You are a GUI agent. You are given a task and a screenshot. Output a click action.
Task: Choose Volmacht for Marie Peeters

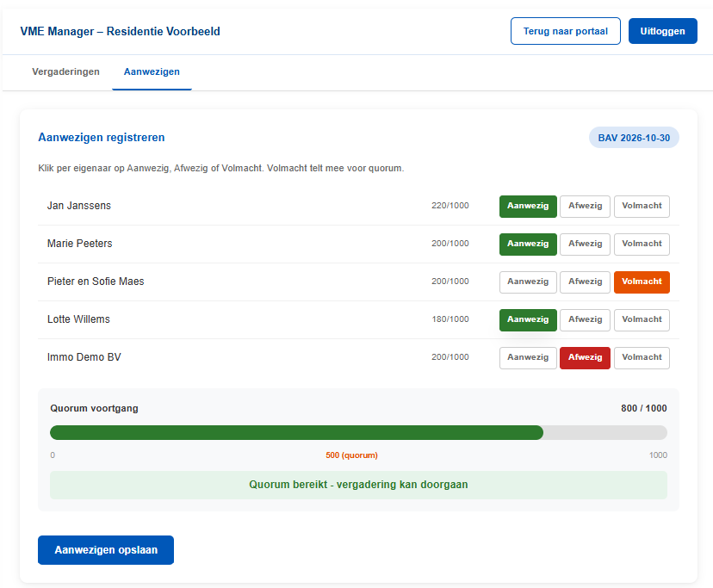point(642,244)
